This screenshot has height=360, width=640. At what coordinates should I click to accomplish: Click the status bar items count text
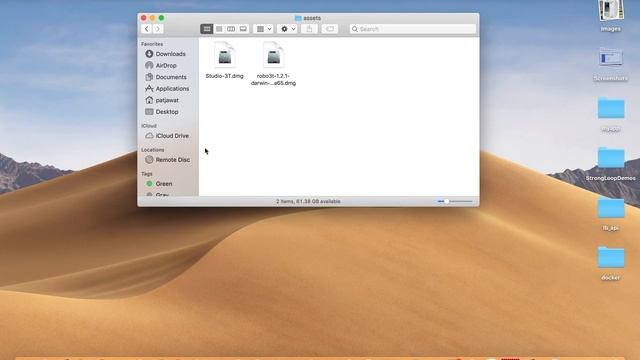click(x=308, y=201)
